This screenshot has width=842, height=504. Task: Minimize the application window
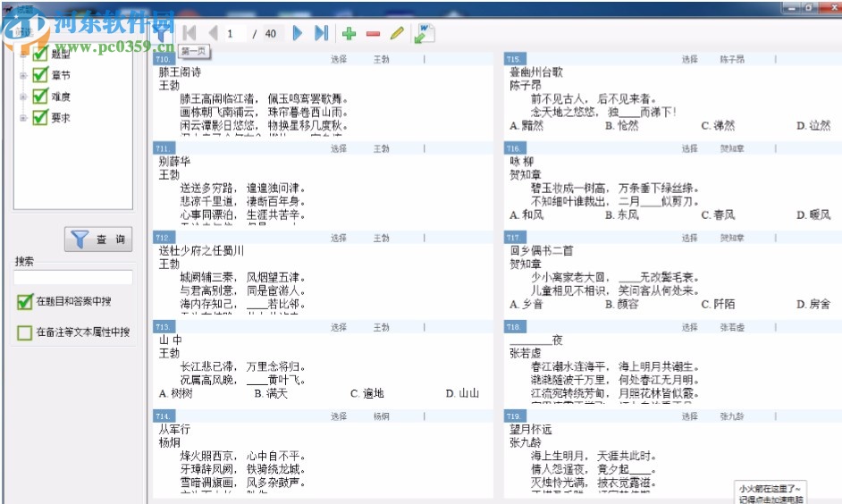click(x=790, y=7)
